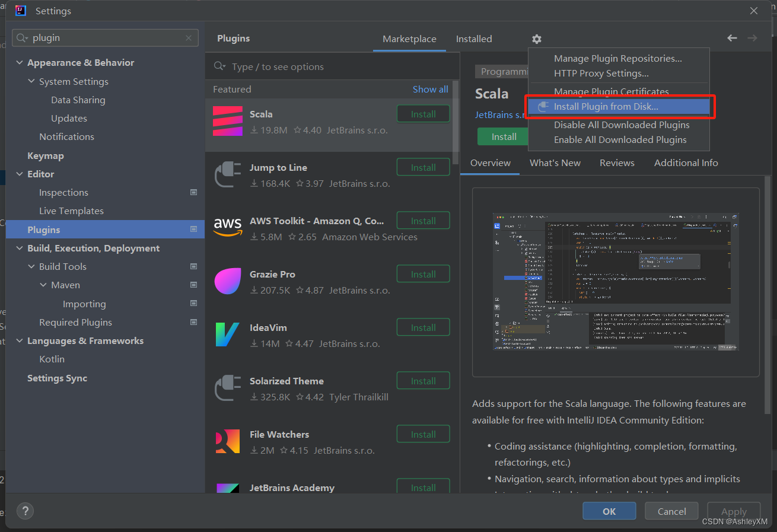This screenshot has width=777, height=532.
Task: Click the plugin list vertical scrollbar
Action: pos(456,123)
